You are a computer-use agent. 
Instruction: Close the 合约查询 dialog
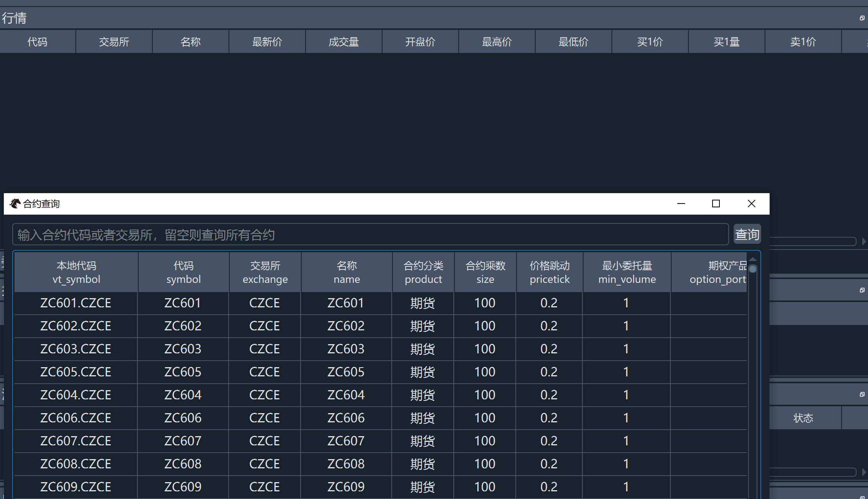(751, 204)
